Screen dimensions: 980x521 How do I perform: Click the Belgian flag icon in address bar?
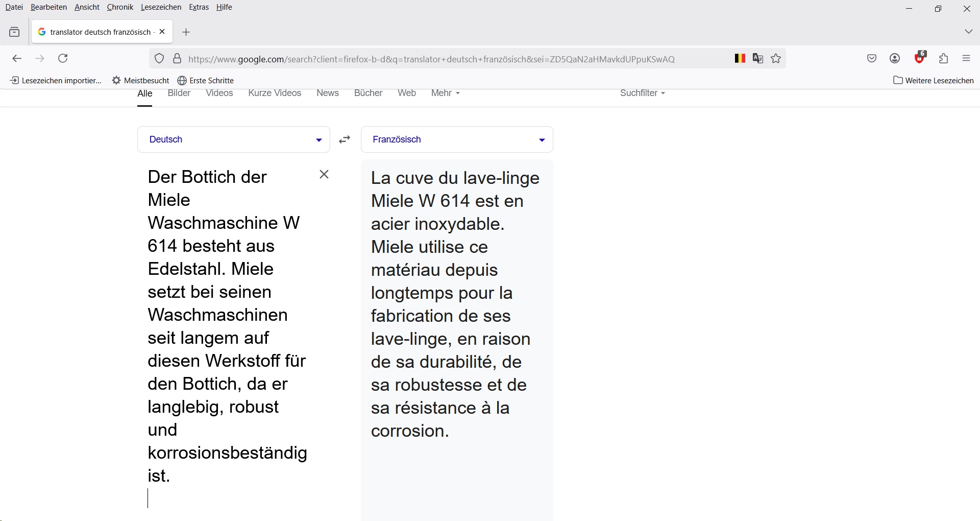[740, 59]
